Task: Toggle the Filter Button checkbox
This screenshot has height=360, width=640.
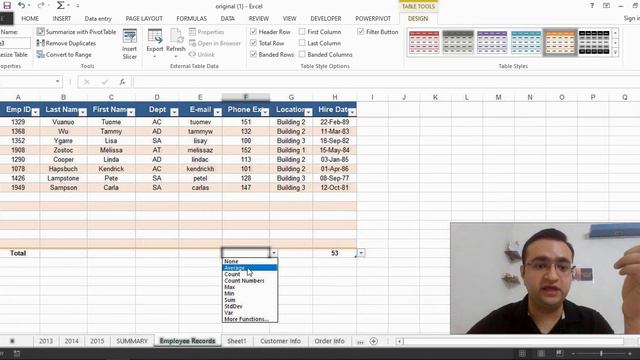Action: point(360,32)
